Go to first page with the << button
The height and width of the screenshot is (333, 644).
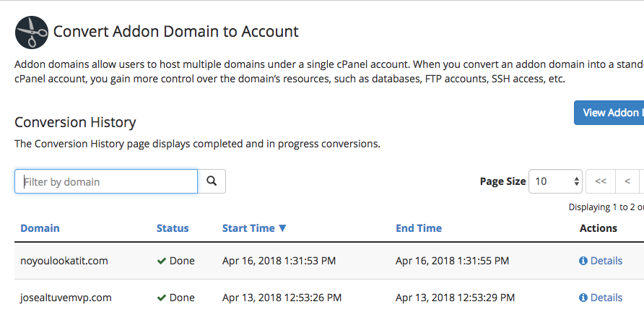(x=600, y=181)
